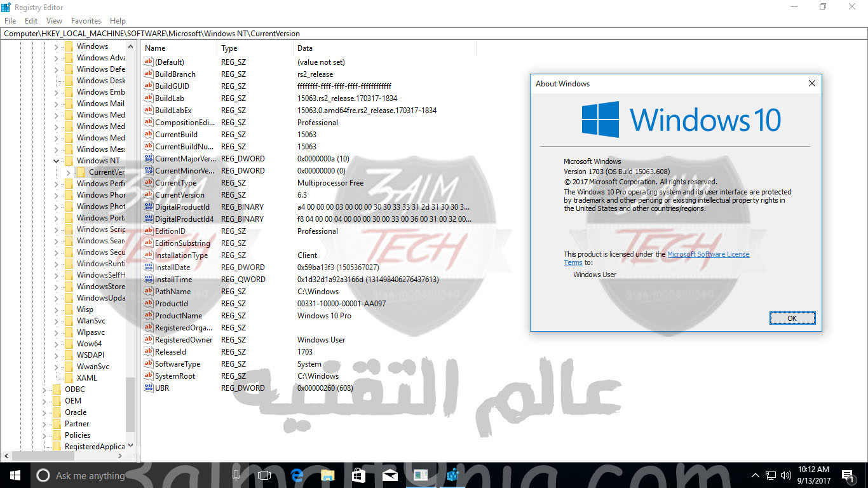Expand the Wisp key
Screen dimensions: 868x488
(x=56, y=309)
